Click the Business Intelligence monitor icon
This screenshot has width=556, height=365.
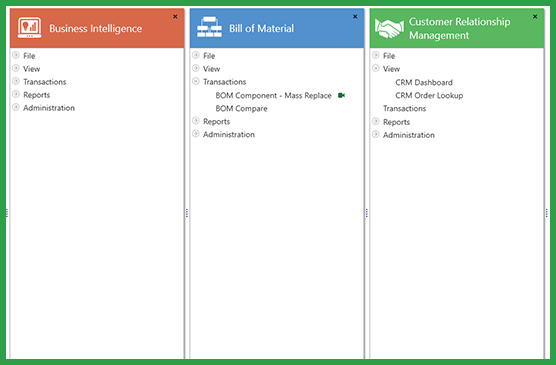29,28
